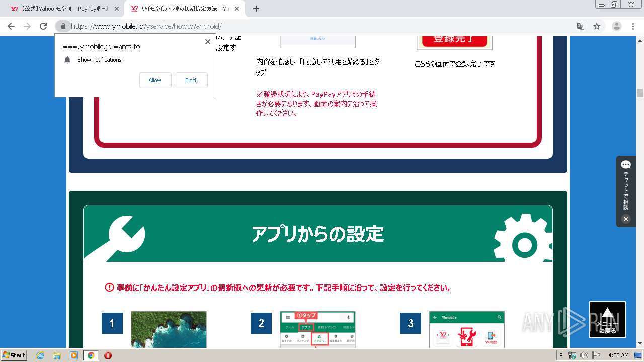Click the かんたん設定アプリ update warning text

pyautogui.click(x=284, y=288)
